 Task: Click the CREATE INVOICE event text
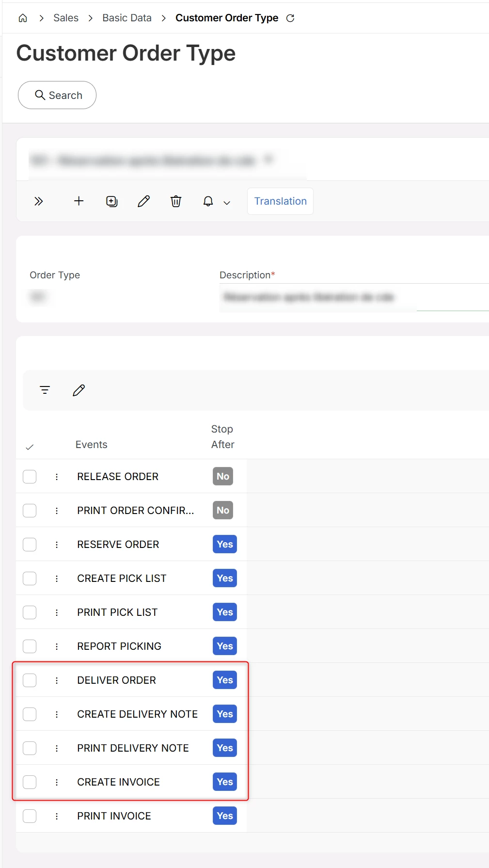click(119, 782)
